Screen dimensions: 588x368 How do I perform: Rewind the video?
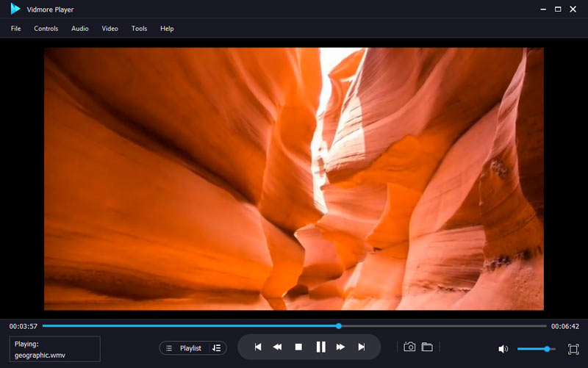coord(278,347)
